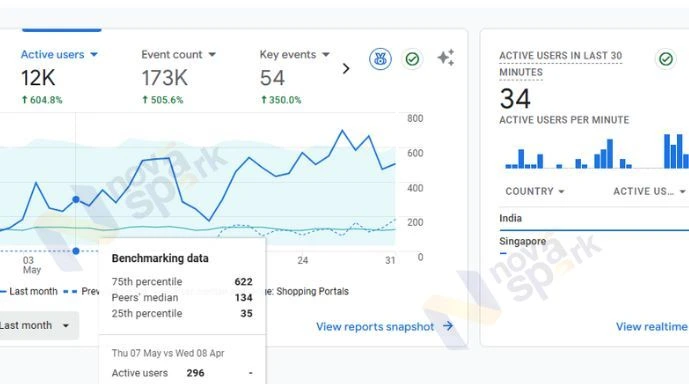Select the Singapore country row
The height and width of the screenshot is (384, 689).
click(x=594, y=242)
